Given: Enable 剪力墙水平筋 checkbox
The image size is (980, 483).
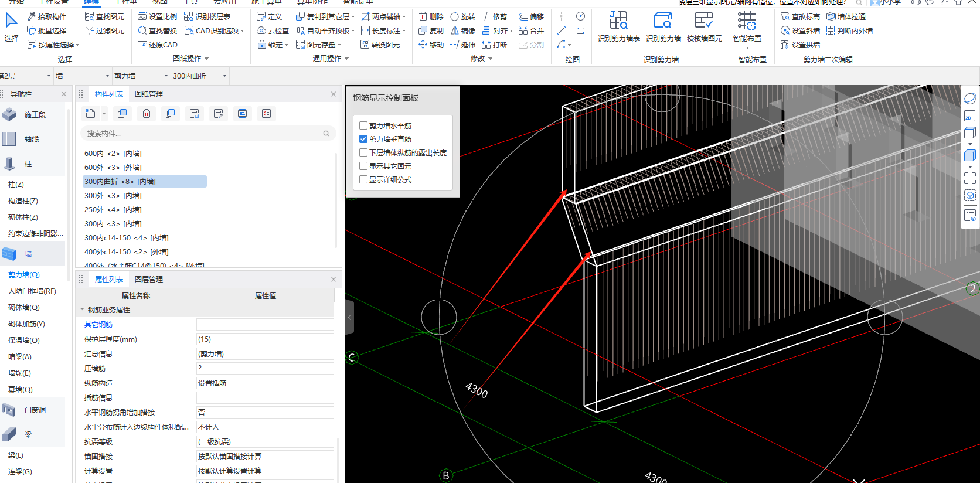Looking at the screenshot, I should click(363, 125).
